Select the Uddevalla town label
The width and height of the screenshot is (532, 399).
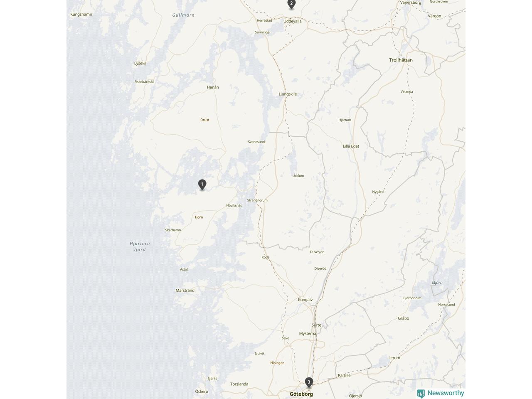(293, 21)
